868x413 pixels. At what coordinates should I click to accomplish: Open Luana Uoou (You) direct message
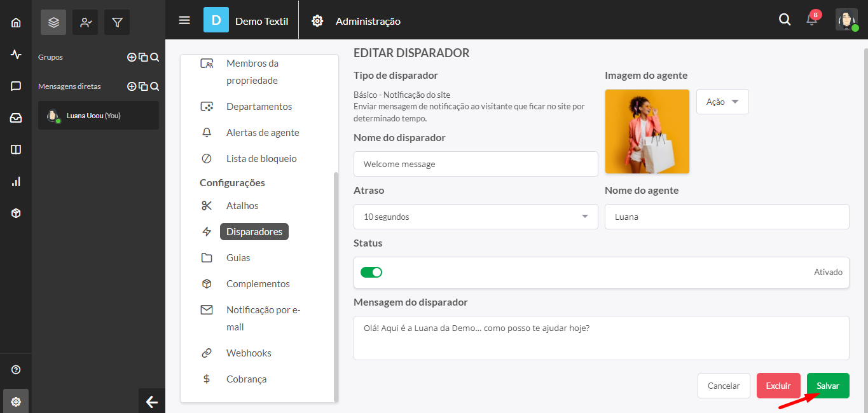99,116
